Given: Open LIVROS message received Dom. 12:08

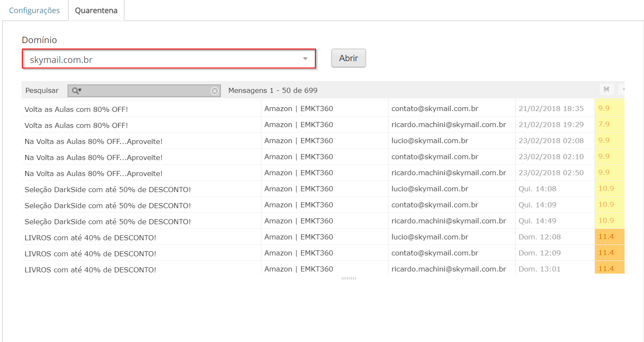Looking at the screenshot, I should [x=90, y=238].
